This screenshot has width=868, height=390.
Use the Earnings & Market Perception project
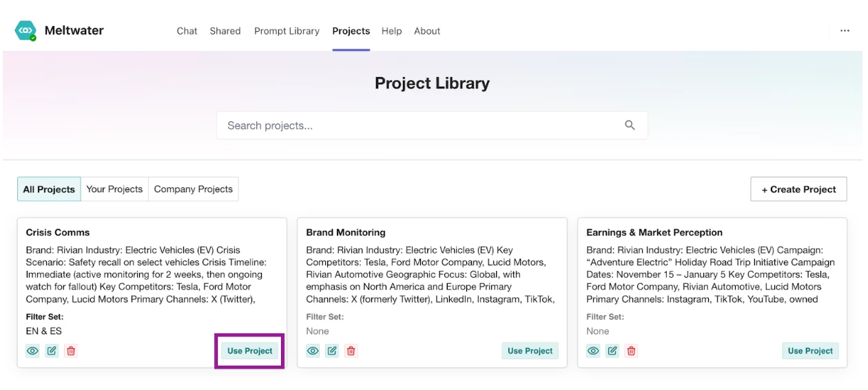pos(811,351)
